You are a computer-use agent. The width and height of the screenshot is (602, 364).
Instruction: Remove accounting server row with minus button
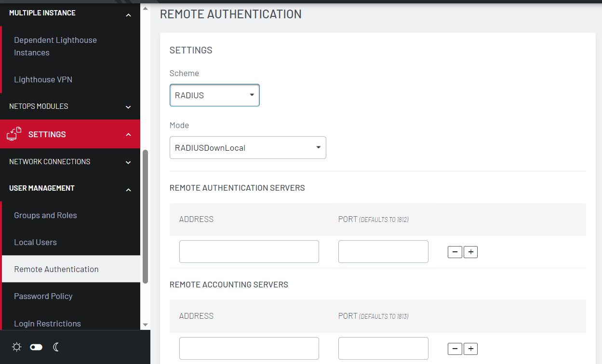click(x=455, y=349)
